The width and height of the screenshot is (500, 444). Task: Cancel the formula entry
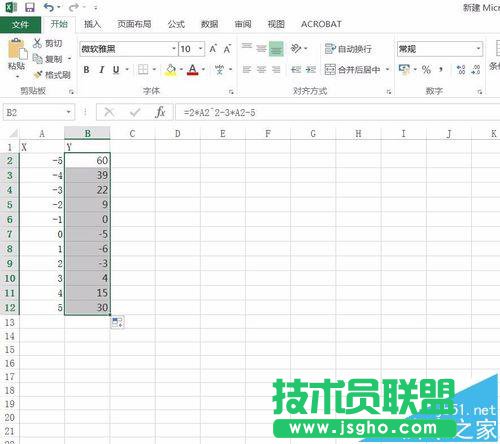[109, 112]
